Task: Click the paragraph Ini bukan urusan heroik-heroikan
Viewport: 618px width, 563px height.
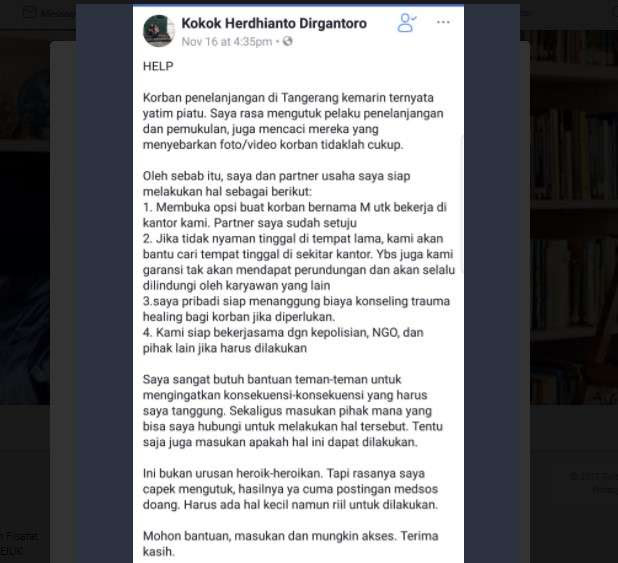Action: click(x=290, y=489)
